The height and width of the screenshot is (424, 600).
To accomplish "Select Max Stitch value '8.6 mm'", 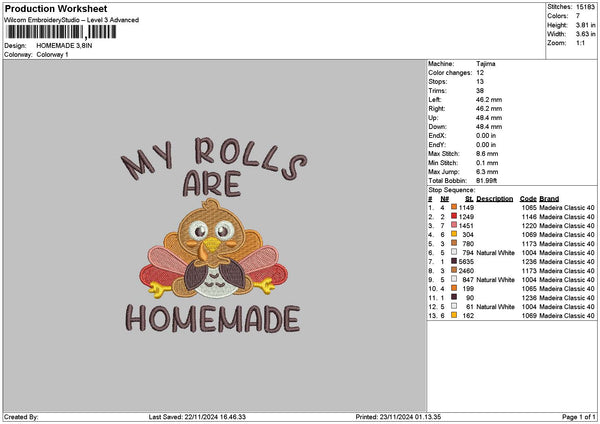I will click(487, 154).
